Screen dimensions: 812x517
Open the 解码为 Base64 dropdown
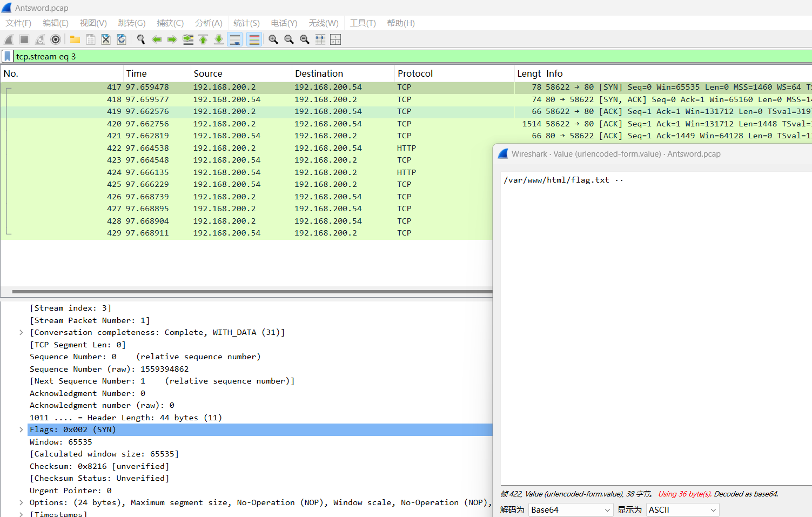click(571, 510)
